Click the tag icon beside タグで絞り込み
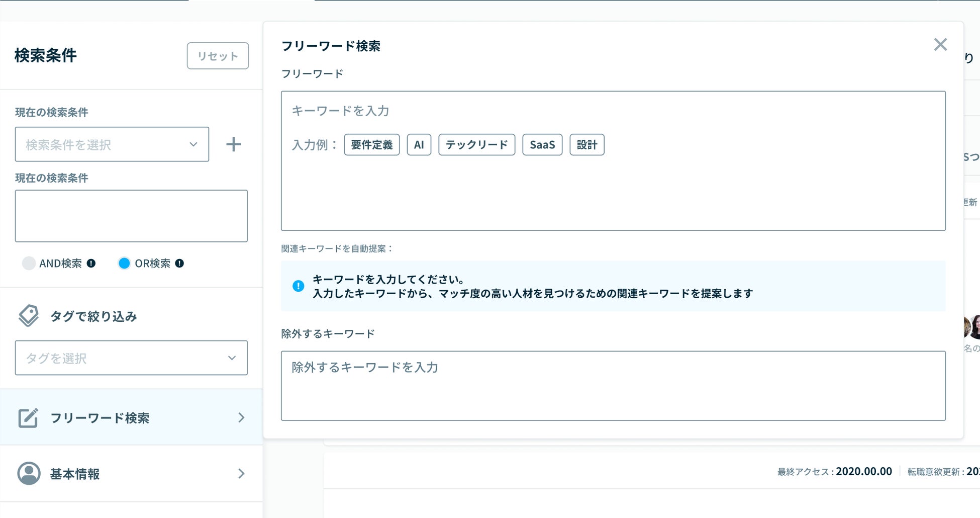Image resolution: width=980 pixels, height=518 pixels. coord(29,316)
